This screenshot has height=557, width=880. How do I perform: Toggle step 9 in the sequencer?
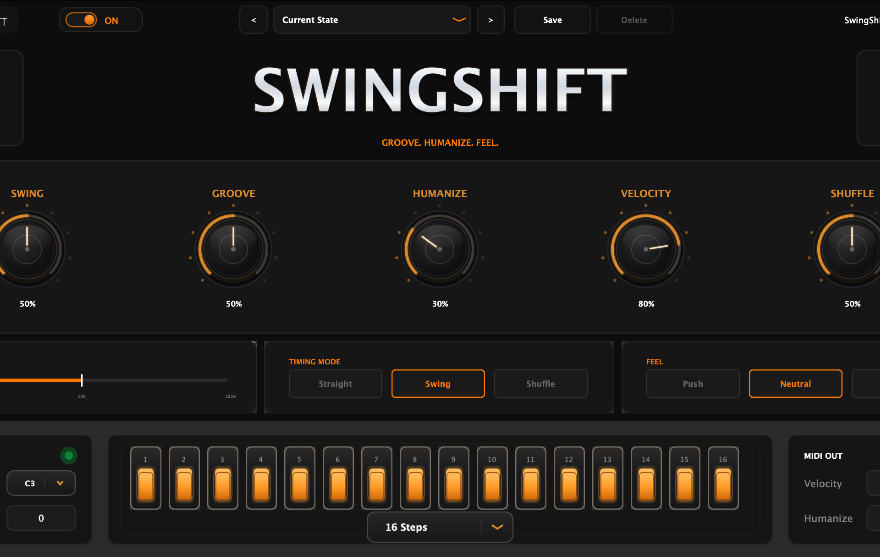tap(453, 478)
